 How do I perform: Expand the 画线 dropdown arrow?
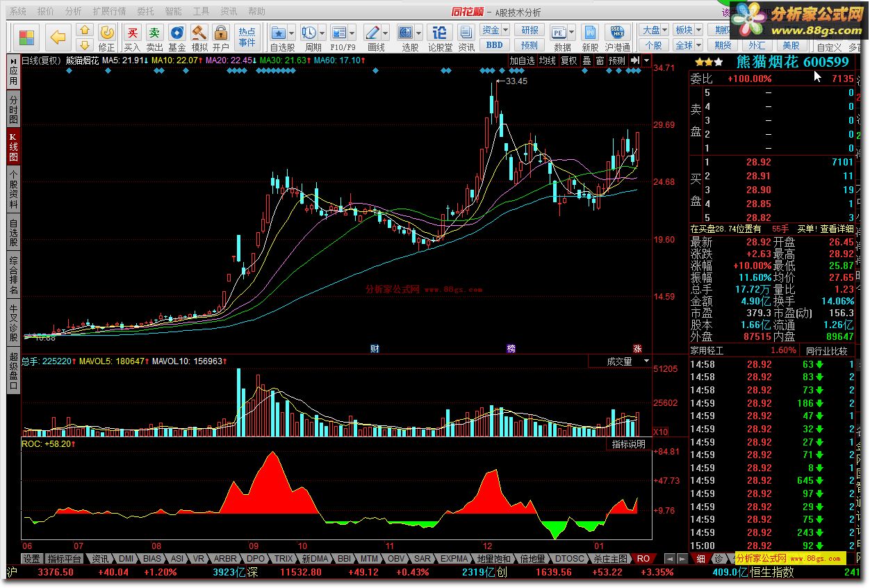coord(386,32)
